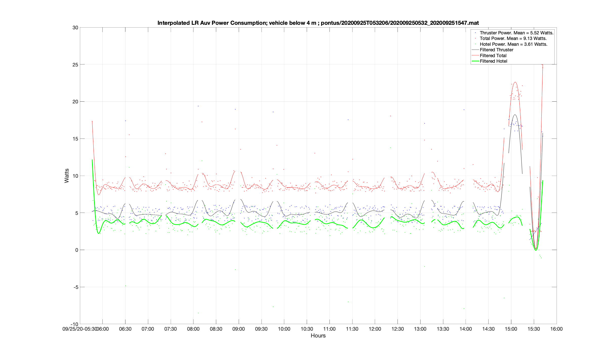Click the -10 y-axis tick label

[74, 324]
